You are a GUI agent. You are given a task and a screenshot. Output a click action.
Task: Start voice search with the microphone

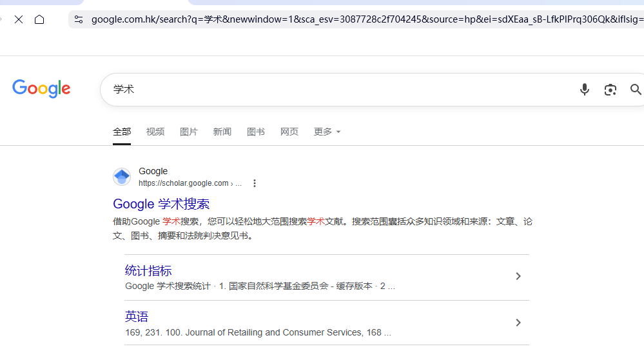click(x=584, y=90)
